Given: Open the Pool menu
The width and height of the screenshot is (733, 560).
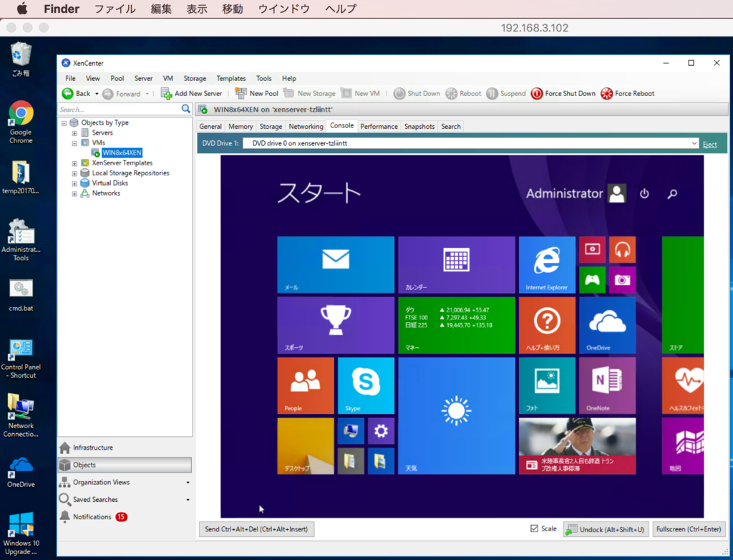Looking at the screenshot, I should 117,78.
